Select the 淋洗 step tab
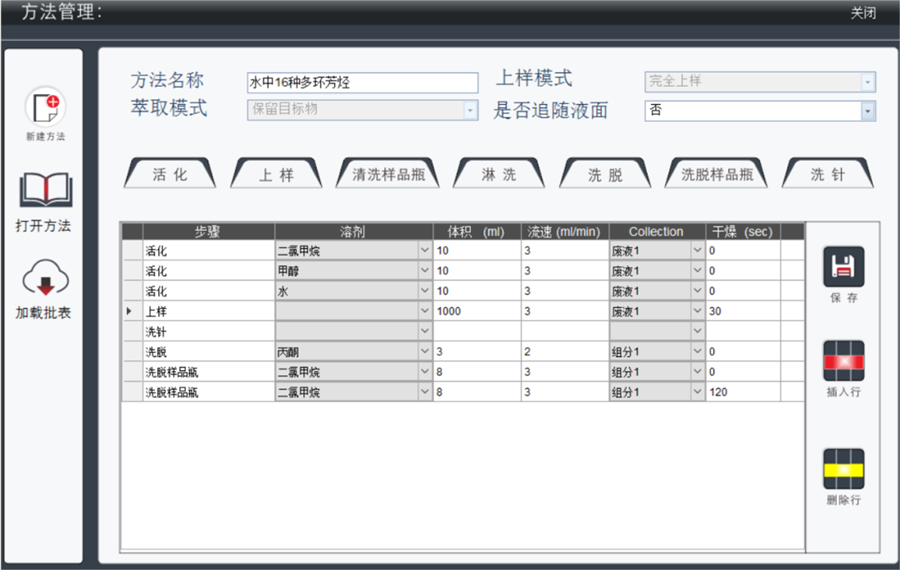The image size is (900, 570). [x=498, y=174]
